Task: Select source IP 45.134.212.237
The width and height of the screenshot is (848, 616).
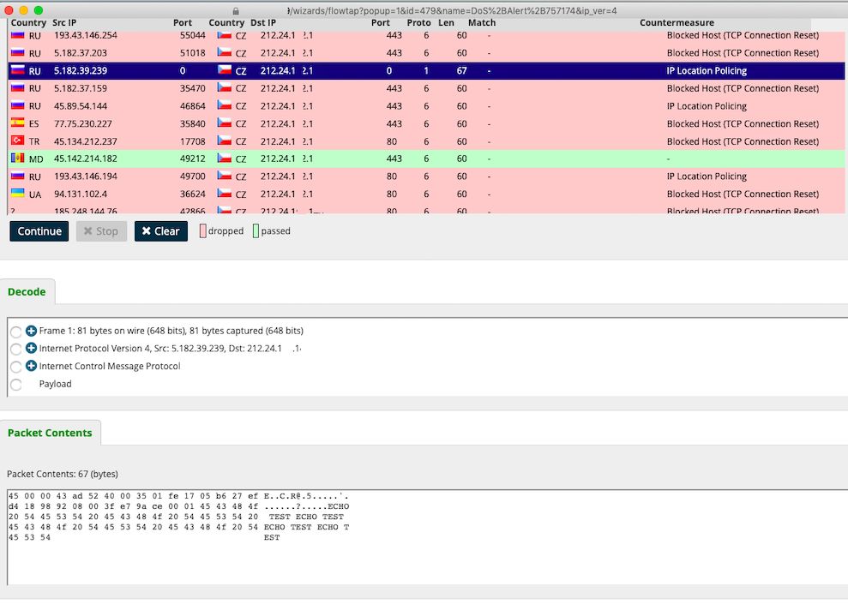Action: pos(86,141)
